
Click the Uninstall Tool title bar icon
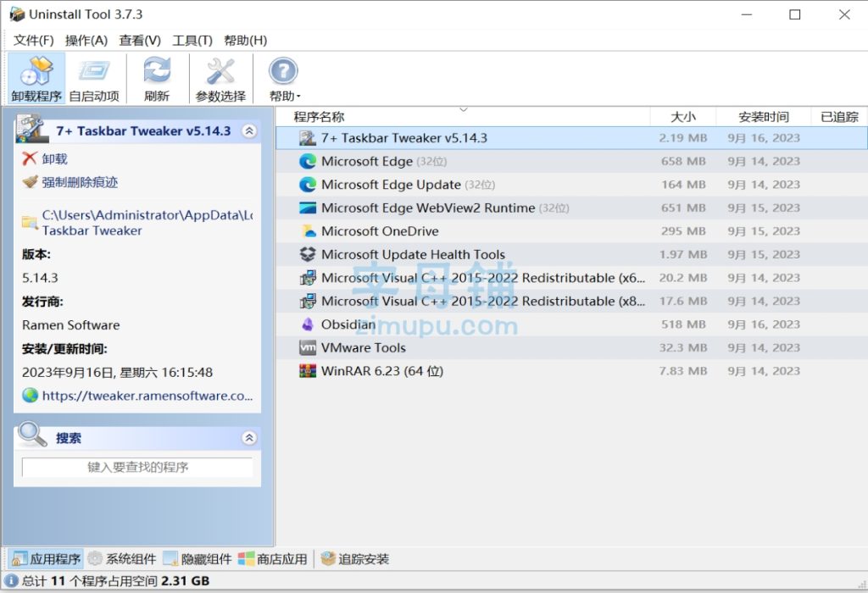point(17,14)
